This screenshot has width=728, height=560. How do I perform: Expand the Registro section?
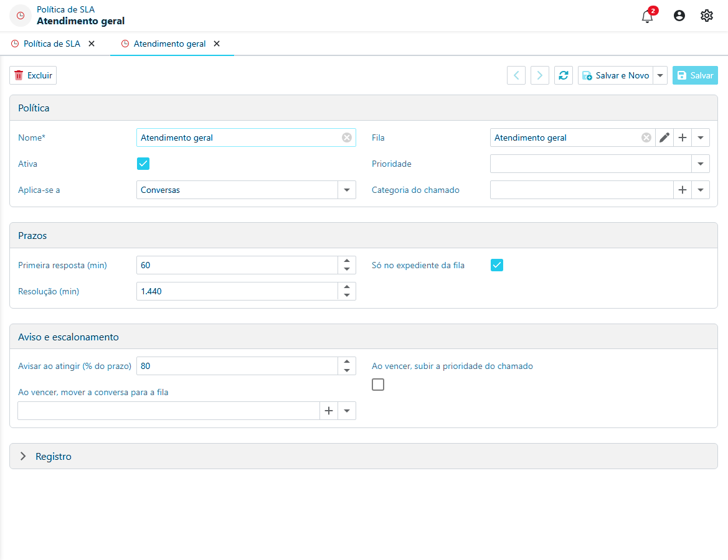pos(23,456)
